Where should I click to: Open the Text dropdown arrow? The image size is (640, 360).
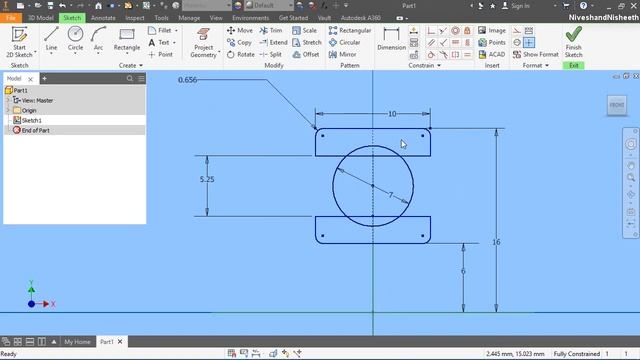(174, 42)
